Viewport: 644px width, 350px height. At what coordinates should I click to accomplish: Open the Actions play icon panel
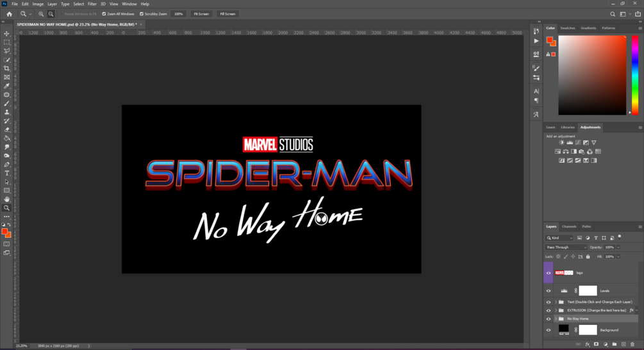(536, 41)
